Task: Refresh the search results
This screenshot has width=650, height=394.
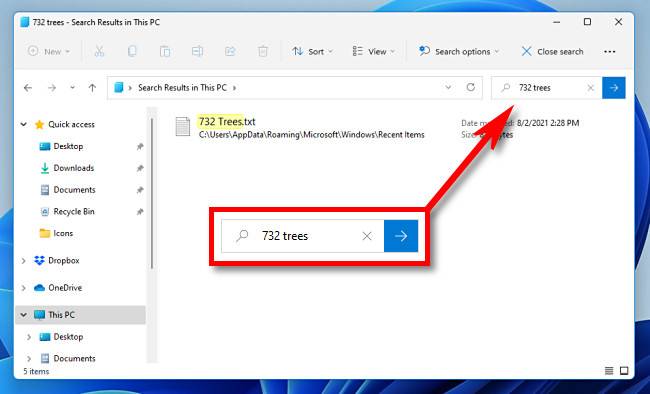Action: point(471,87)
